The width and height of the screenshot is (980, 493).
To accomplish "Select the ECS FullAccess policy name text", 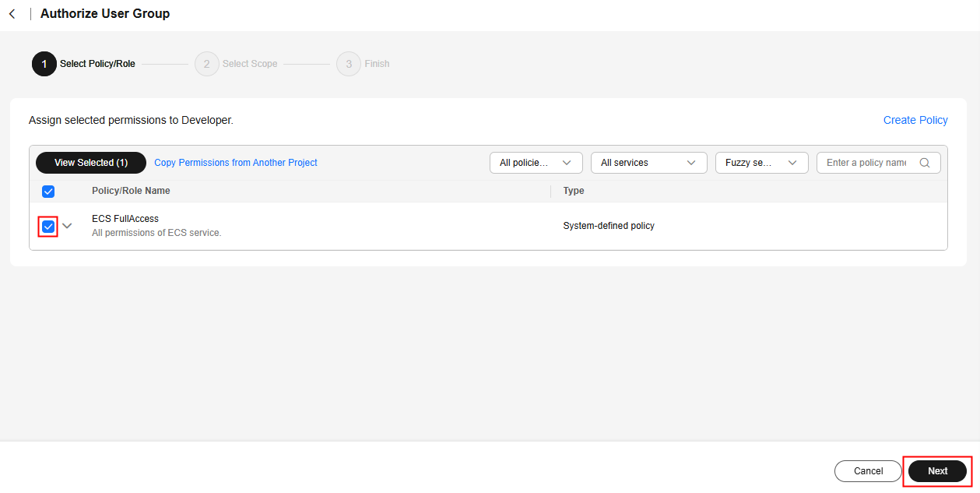I will 125,219.
